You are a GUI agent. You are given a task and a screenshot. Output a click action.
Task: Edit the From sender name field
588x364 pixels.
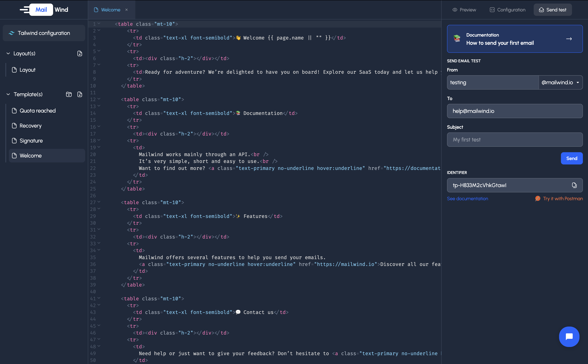click(493, 82)
